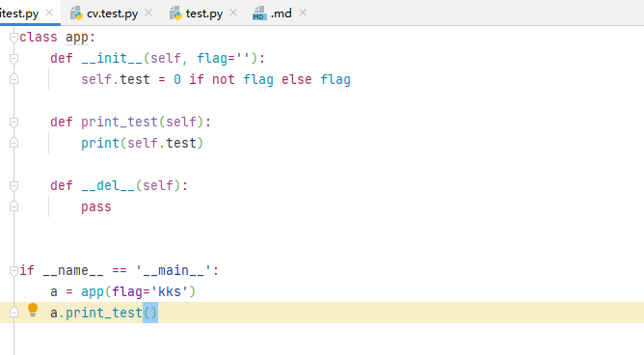Open the .md file tab

pos(281,14)
